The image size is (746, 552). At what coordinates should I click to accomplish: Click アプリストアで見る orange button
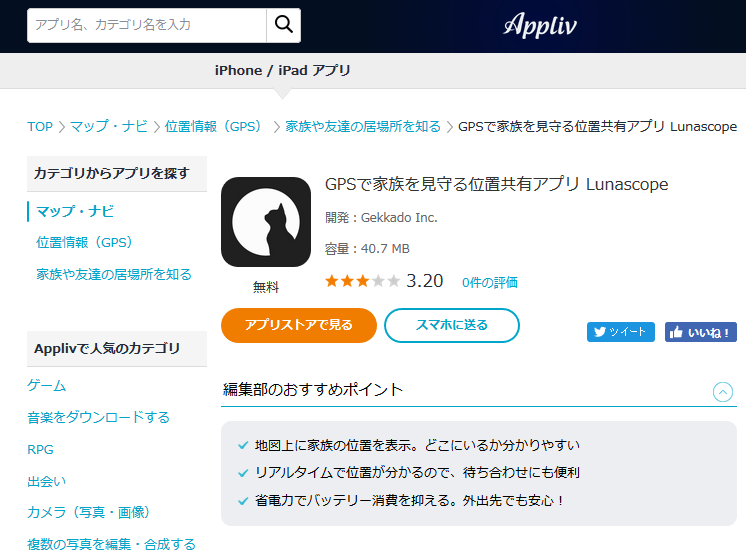point(299,325)
